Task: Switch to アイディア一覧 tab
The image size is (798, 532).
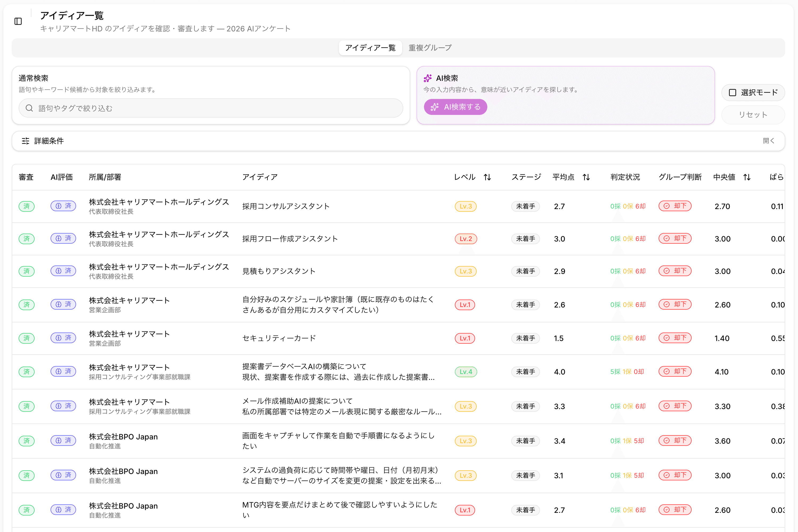Action: pos(370,48)
